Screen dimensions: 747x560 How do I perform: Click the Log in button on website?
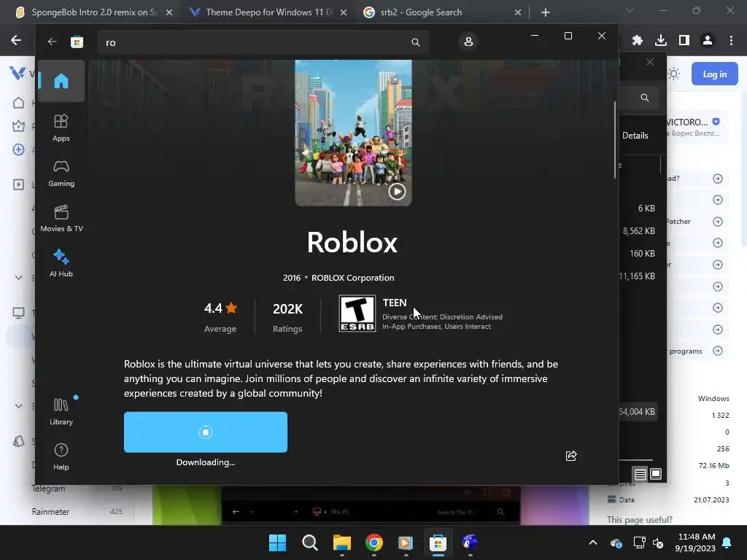[715, 74]
